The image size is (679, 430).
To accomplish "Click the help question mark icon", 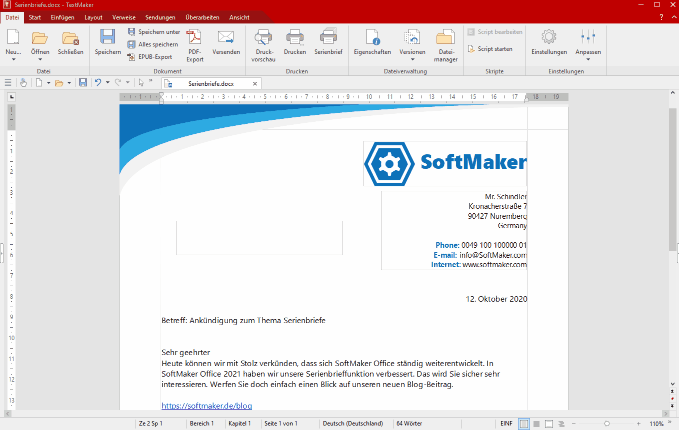I will 661,17.
